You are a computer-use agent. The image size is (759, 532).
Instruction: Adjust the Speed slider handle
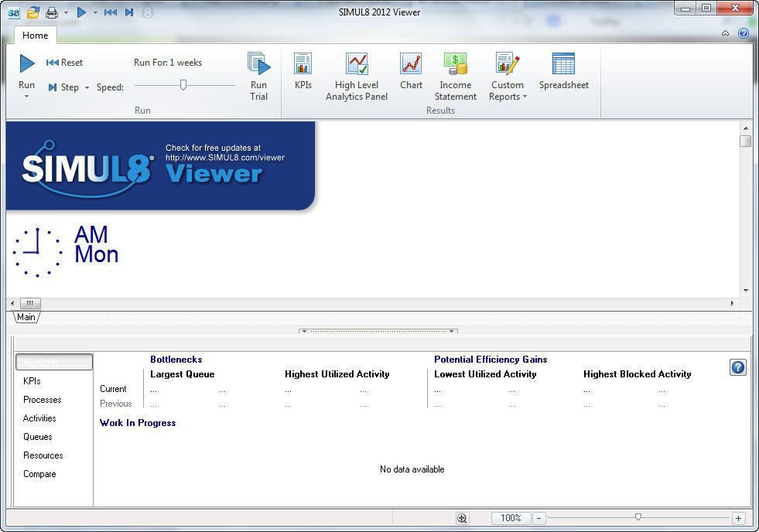click(x=183, y=85)
